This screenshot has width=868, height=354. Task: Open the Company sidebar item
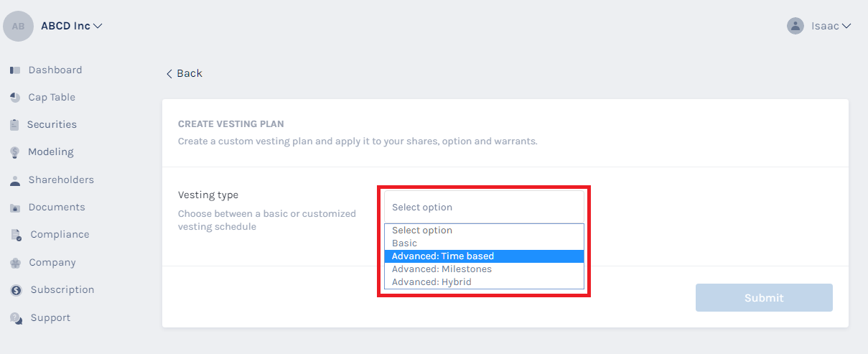tap(52, 263)
